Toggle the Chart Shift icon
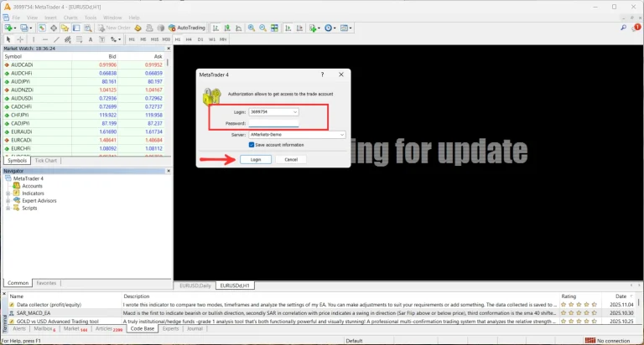 (300, 28)
